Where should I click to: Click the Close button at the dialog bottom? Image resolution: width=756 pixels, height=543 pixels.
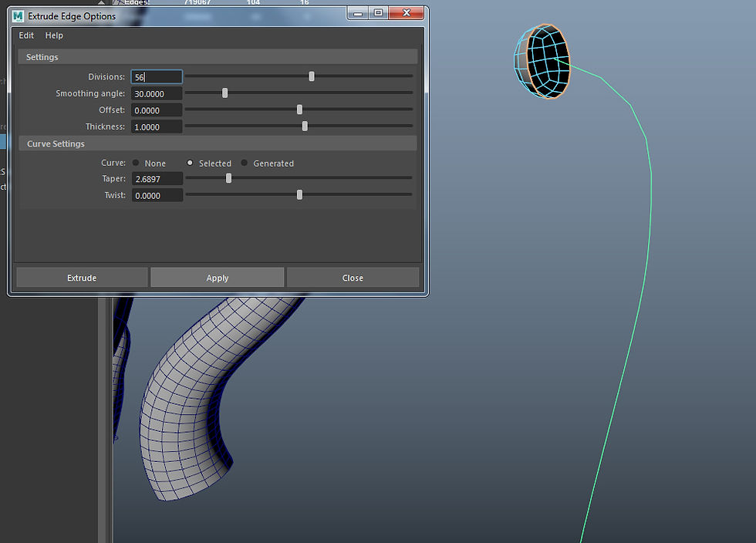(x=353, y=278)
